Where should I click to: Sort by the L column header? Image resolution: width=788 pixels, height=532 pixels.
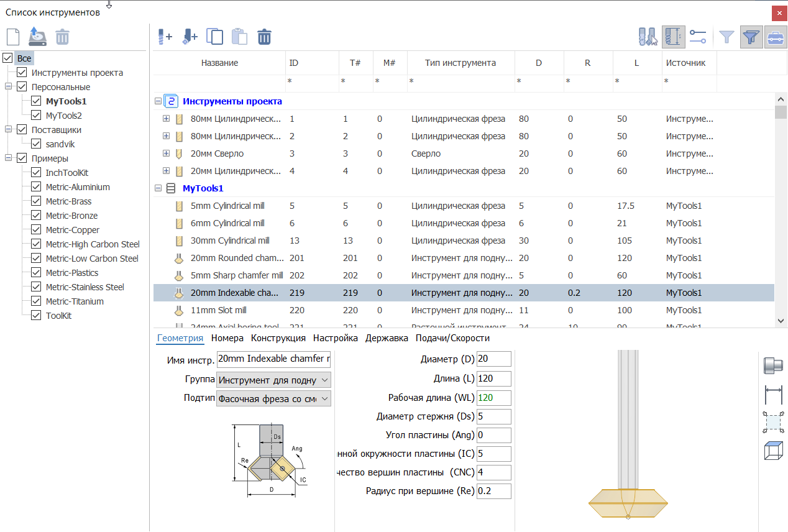[637, 63]
